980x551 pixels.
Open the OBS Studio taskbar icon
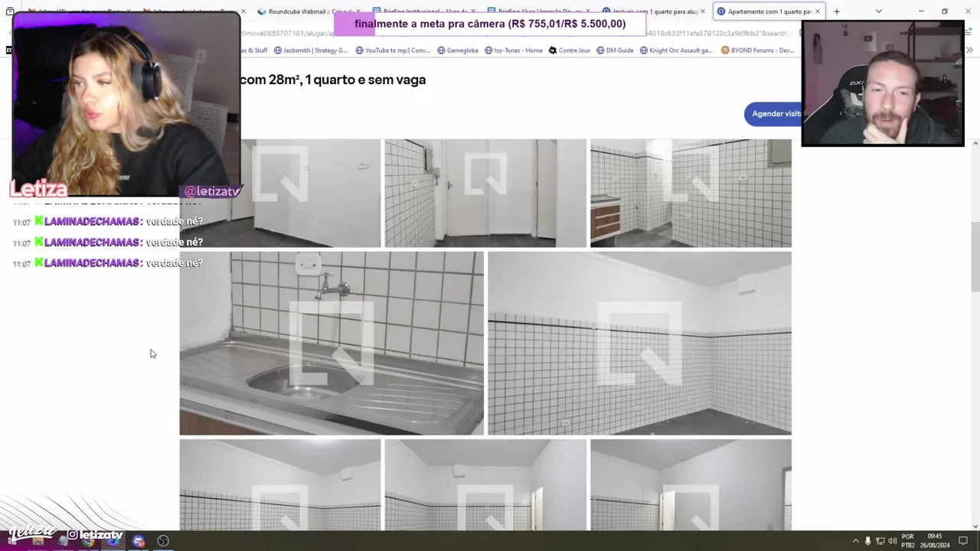pyautogui.click(x=163, y=541)
